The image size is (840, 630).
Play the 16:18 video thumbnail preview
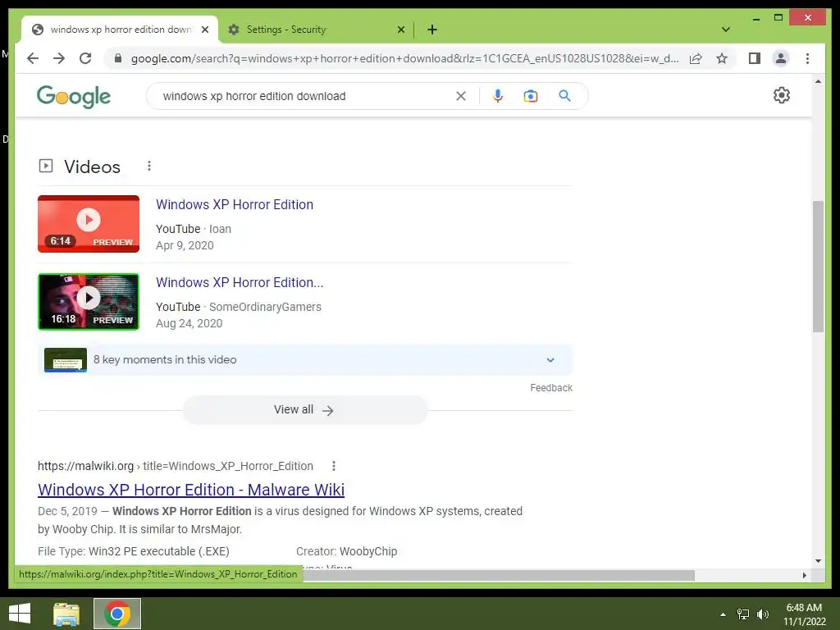(89, 302)
